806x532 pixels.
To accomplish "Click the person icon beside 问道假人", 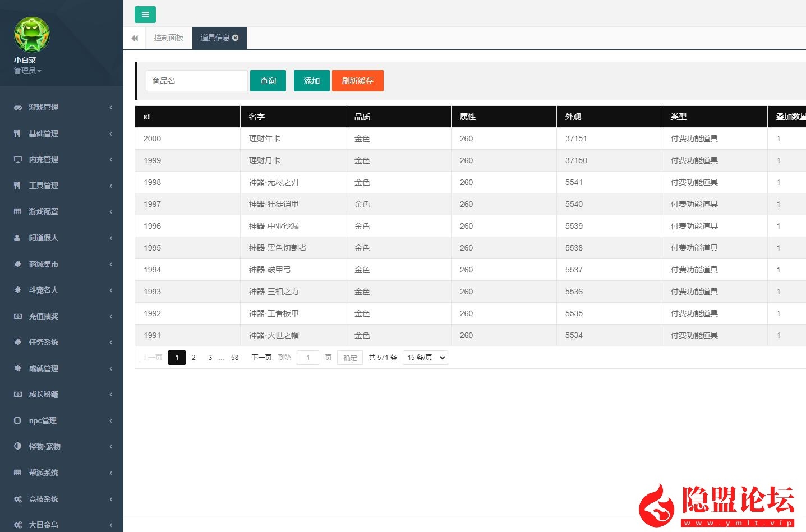I will pos(17,238).
